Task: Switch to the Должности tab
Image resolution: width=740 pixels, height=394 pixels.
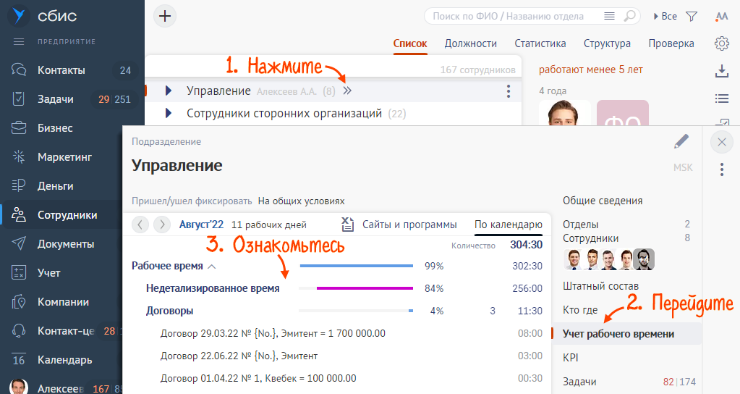Action: click(471, 43)
